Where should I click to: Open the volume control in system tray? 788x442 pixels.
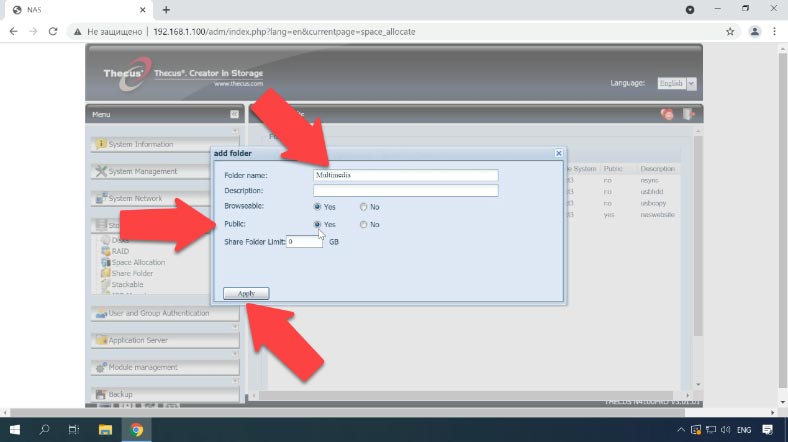(x=726, y=430)
